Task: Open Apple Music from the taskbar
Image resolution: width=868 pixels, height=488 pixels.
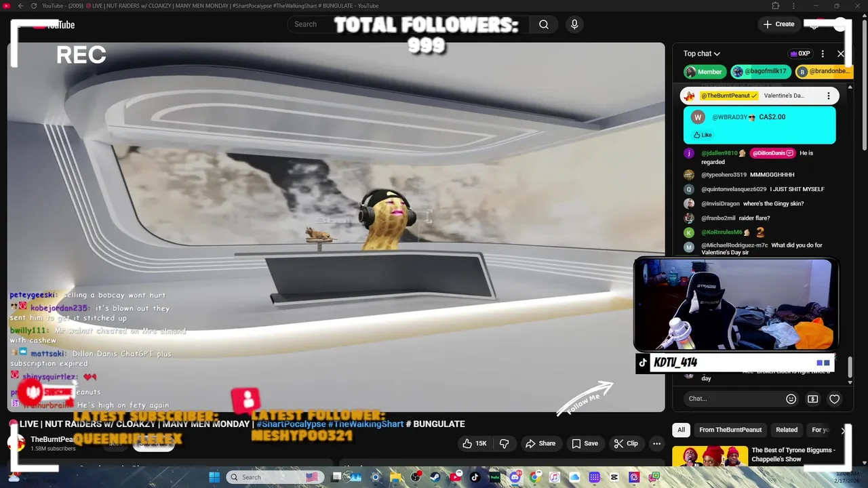Action: pyautogui.click(x=555, y=477)
